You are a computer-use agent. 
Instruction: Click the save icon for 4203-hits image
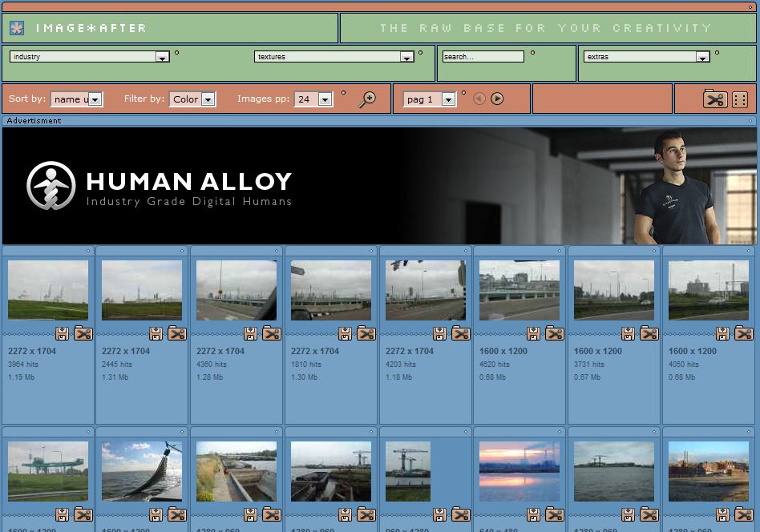click(439, 333)
